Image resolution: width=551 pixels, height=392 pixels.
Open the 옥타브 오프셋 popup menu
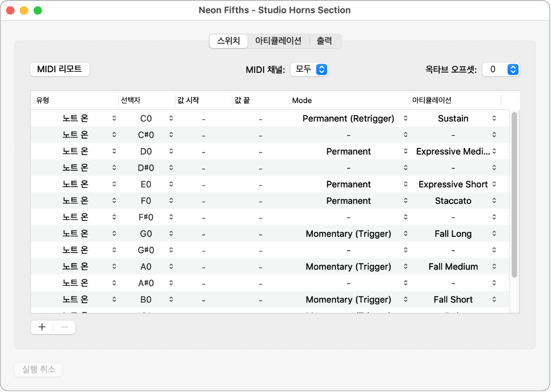coord(501,69)
